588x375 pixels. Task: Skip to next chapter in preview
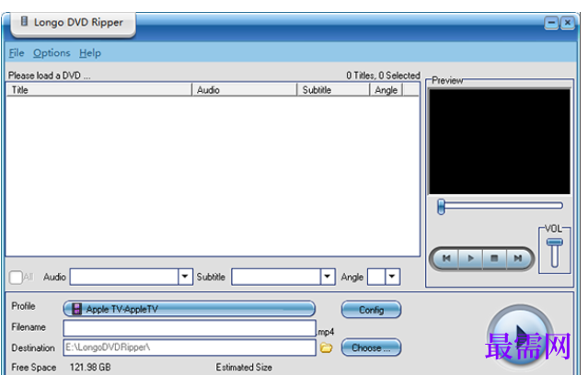click(518, 258)
